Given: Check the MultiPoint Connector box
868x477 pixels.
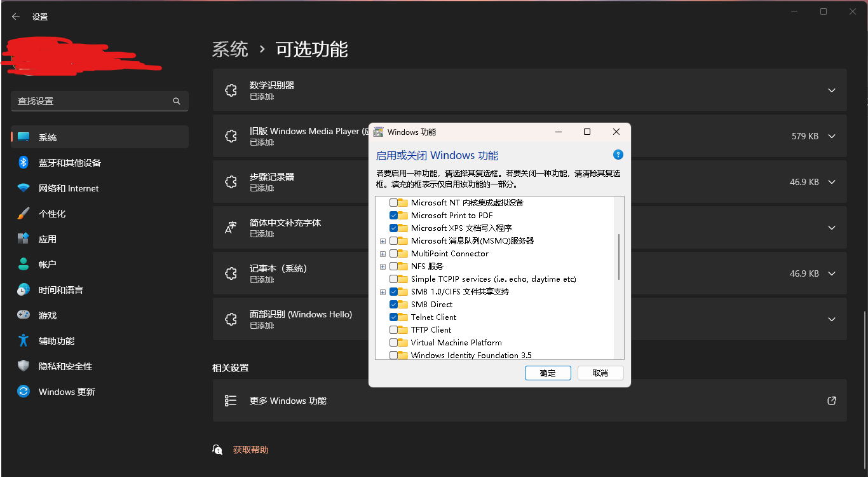Looking at the screenshot, I should point(394,253).
